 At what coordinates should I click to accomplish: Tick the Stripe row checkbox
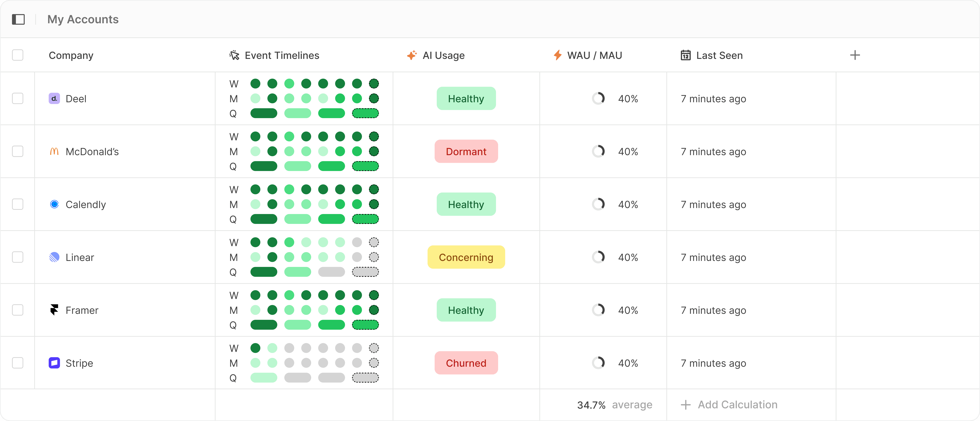17,363
